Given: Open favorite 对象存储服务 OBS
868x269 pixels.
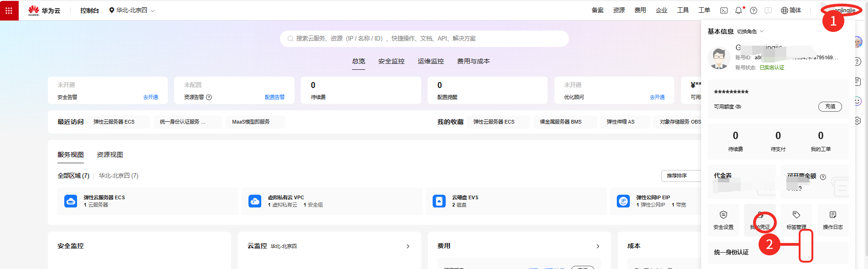Looking at the screenshot, I should click(x=677, y=122).
